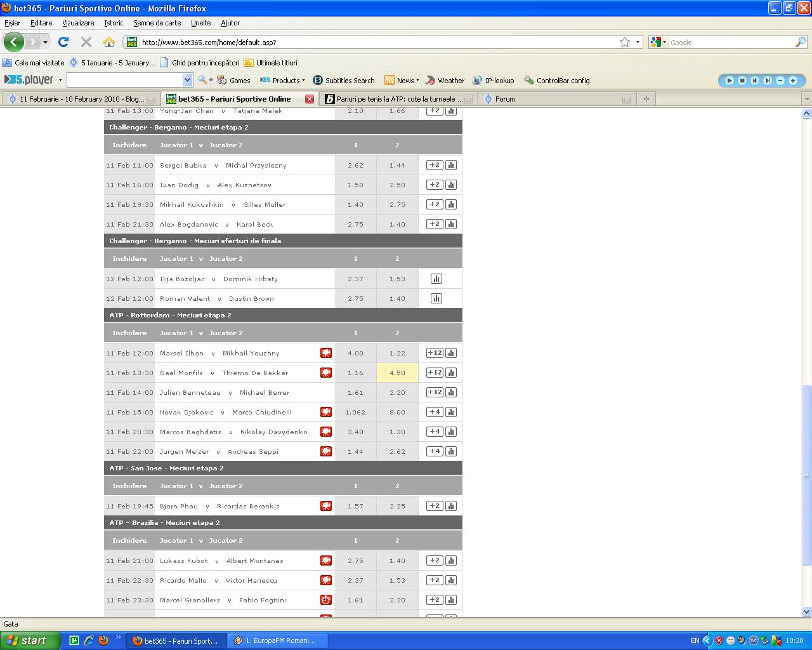Open the Vizualizare menu
Viewport: 812px width, 650px height.
click(x=78, y=23)
